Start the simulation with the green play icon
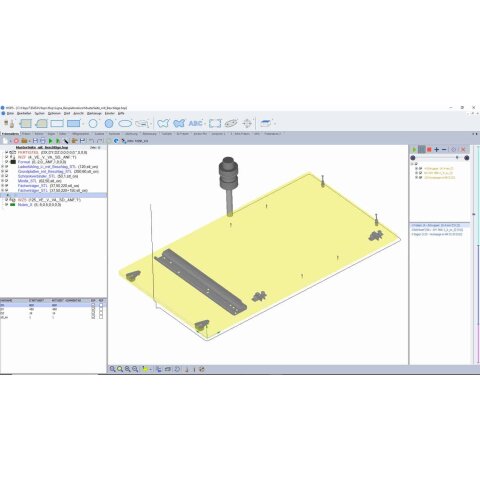This screenshot has width=480, height=480. (414, 150)
